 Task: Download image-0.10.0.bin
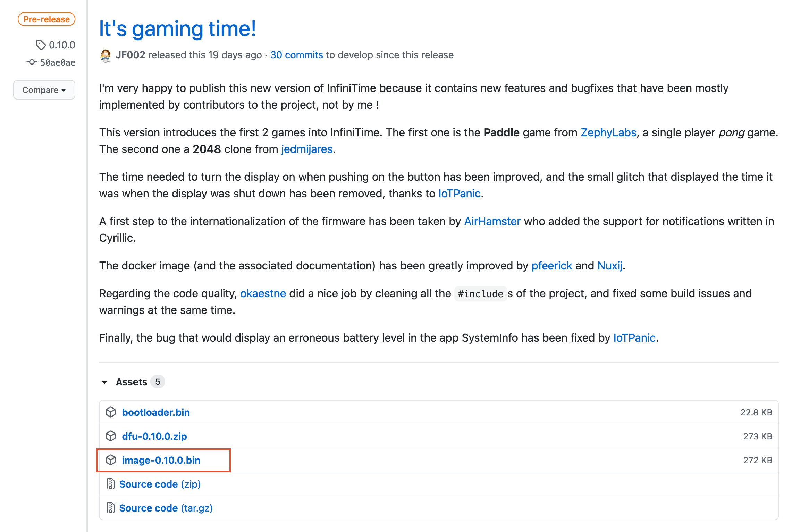[161, 460]
